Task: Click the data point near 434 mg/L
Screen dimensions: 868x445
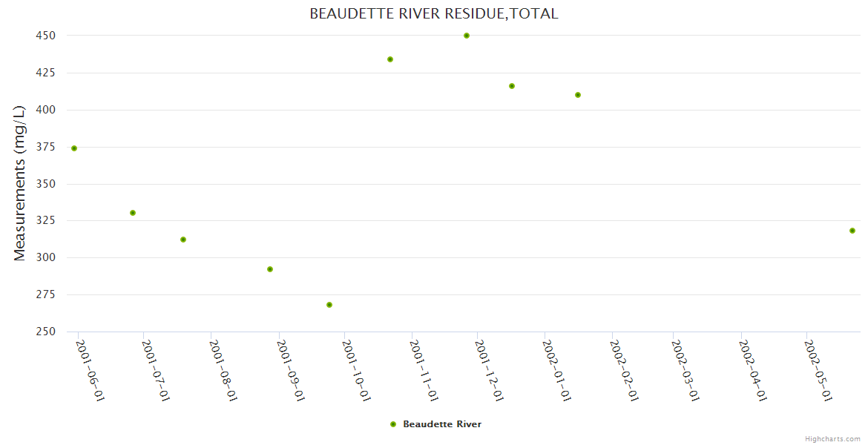Action: (x=390, y=59)
